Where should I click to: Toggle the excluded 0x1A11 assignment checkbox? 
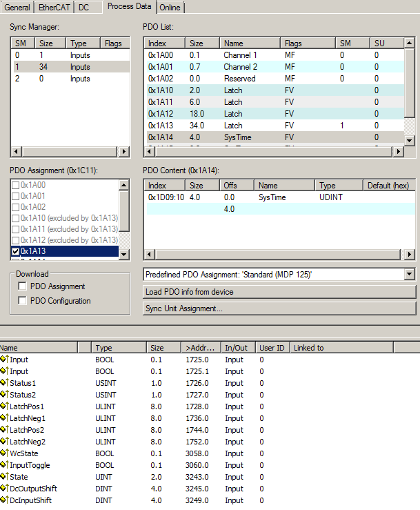[15, 229]
